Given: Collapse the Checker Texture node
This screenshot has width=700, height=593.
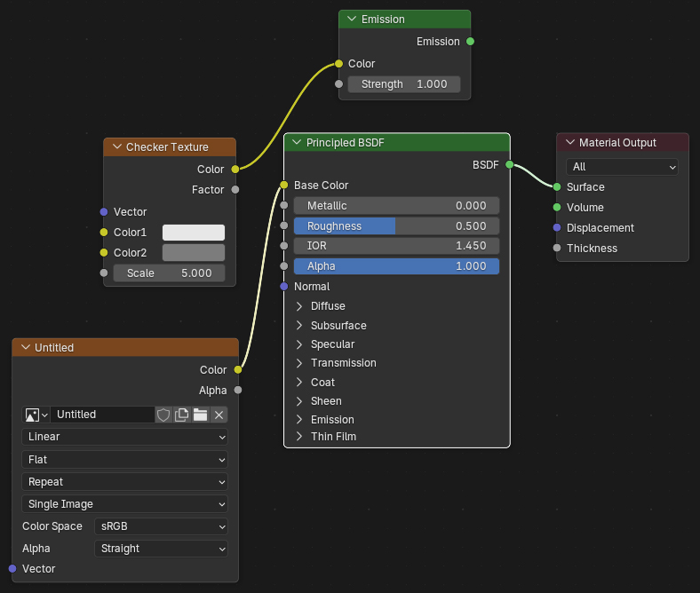Looking at the screenshot, I should 115,147.
